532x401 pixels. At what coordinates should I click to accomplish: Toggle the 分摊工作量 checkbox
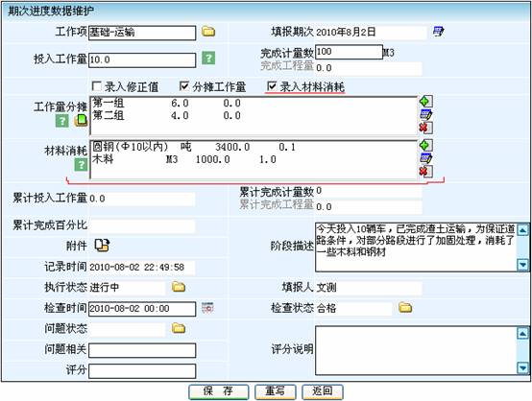183,86
